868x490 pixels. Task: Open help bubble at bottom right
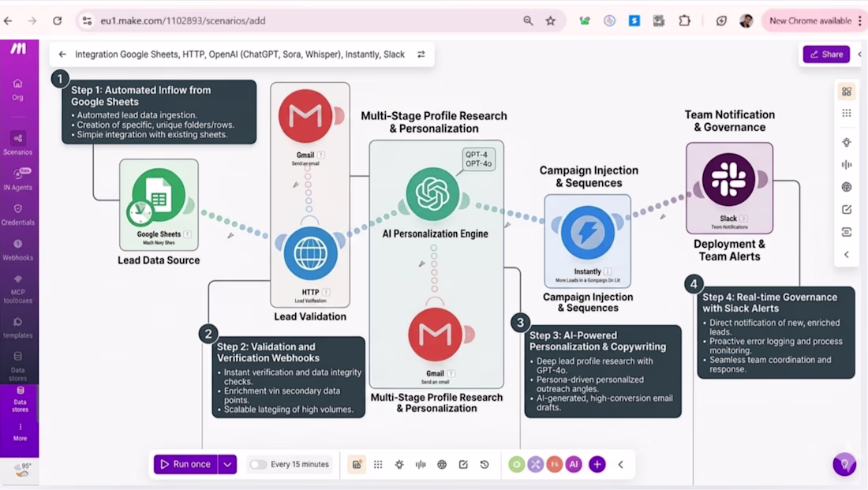click(844, 464)
